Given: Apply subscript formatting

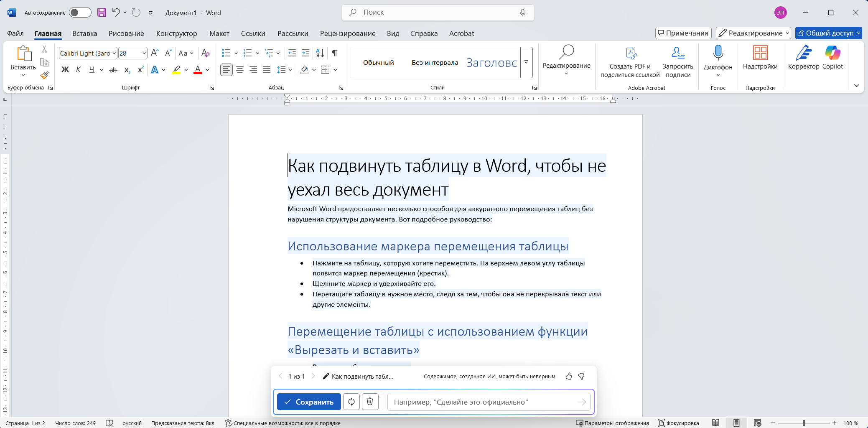Looking at the screenshot, I should point(127,70).
